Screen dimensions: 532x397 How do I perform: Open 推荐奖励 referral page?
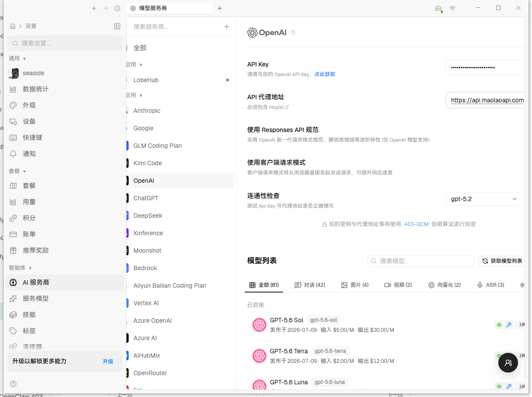[x=65, y=251]
